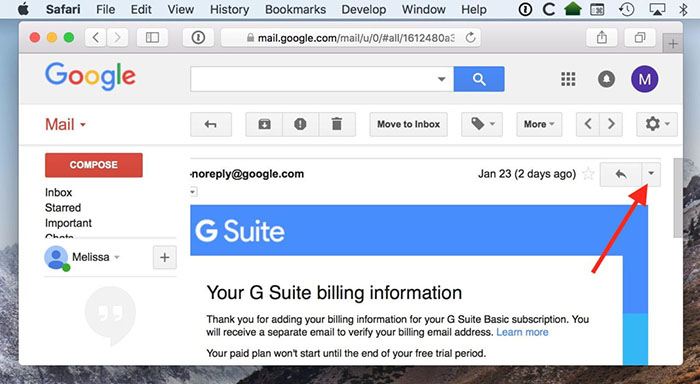This screenshot has height=384, width=700.
Task: Open more reply options dropdown
Action: (x=651, y=174)
